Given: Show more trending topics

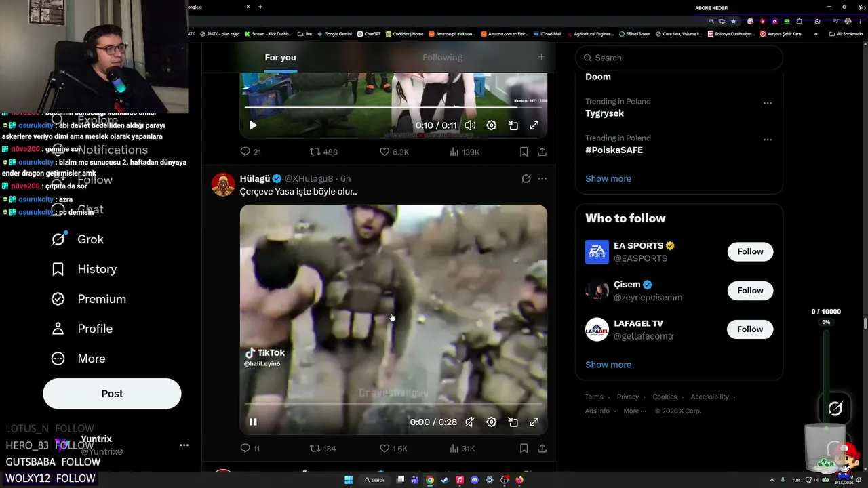Looking at the screenshot, I should coord(608,178).
